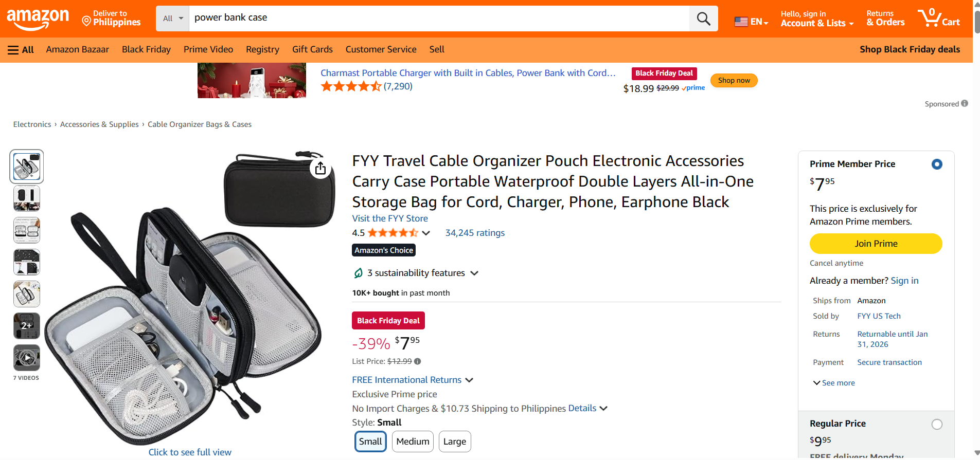Open the Prime Video menu item
This screenshot has width=980, height=460.
(208, 49)
